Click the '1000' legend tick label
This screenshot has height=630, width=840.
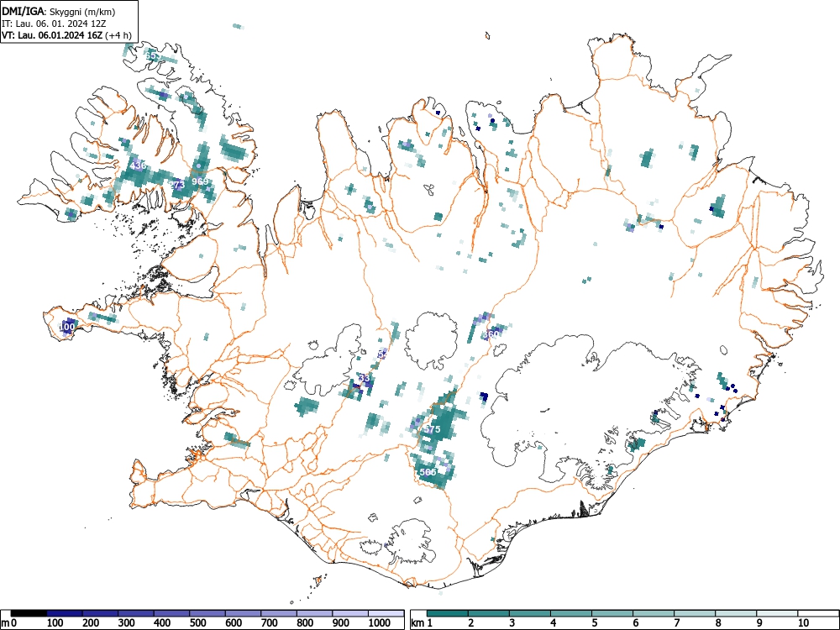click(380, 623)
